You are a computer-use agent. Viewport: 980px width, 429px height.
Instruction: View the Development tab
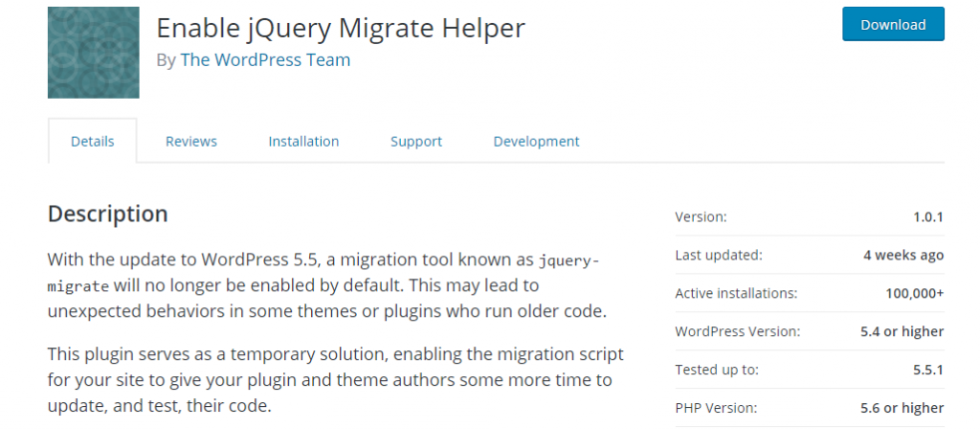click(x=536, y=142)
